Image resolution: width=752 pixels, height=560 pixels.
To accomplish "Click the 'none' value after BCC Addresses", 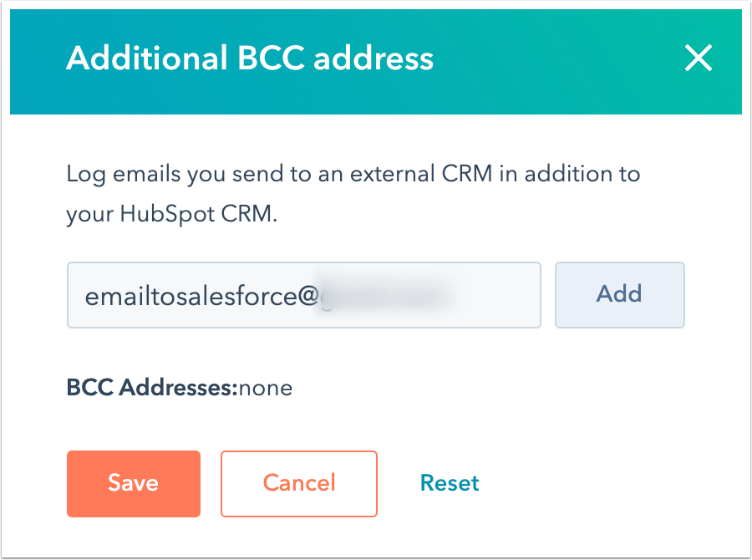I will (x=266, y=388).
